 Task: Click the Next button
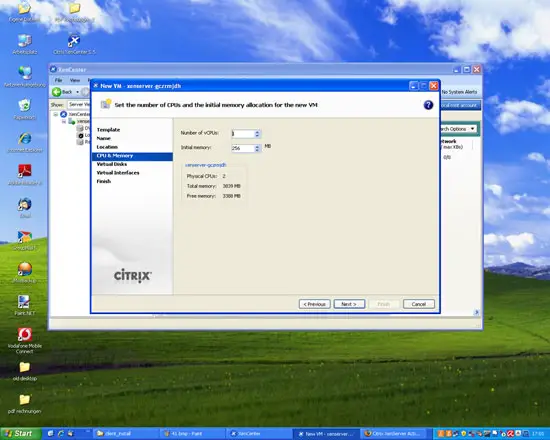[x=349, y=304]
